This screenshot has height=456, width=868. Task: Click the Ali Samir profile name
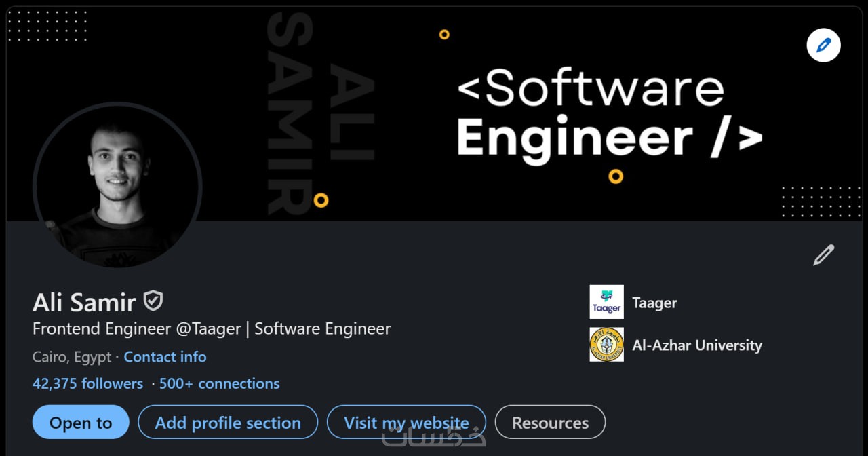click(84, 303)
